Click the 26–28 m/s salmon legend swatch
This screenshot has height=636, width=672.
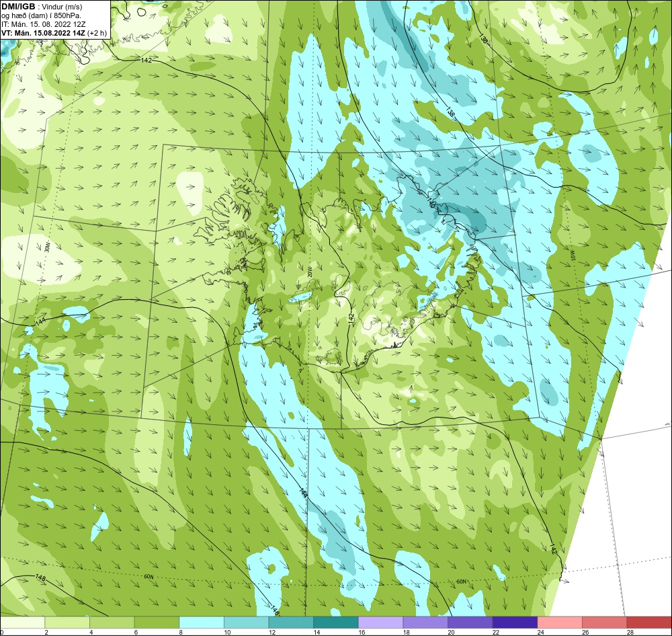(x=605, y=623)
